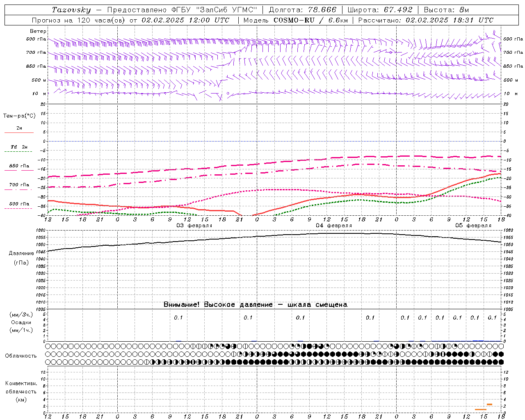
Task: Click the "Тем-ра(°C)" temperature panel label
Action: (19, 116)
